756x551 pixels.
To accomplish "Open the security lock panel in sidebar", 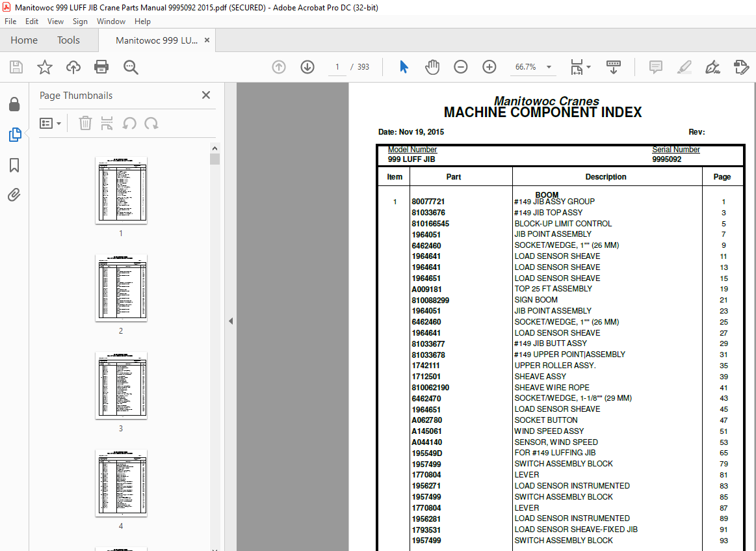I will [x=14, y=104].
